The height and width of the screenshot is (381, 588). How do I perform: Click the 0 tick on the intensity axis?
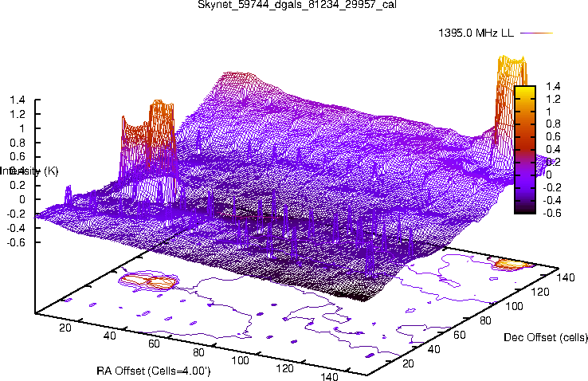[x=22, y=199]
